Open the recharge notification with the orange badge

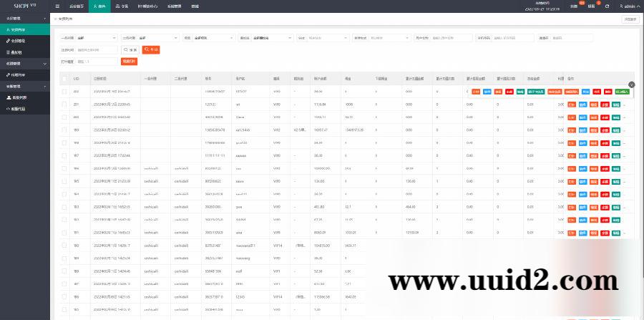tap(575, 6)
